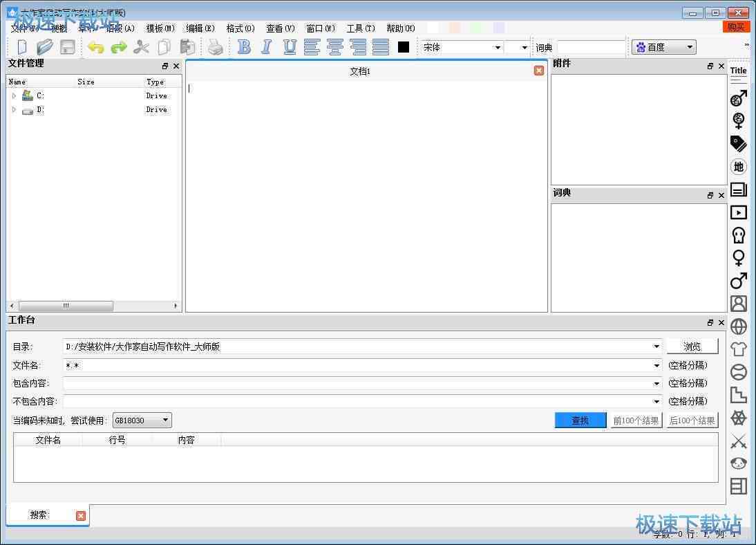Open the 目录 directory path dropdown

(x=656, y=347)
